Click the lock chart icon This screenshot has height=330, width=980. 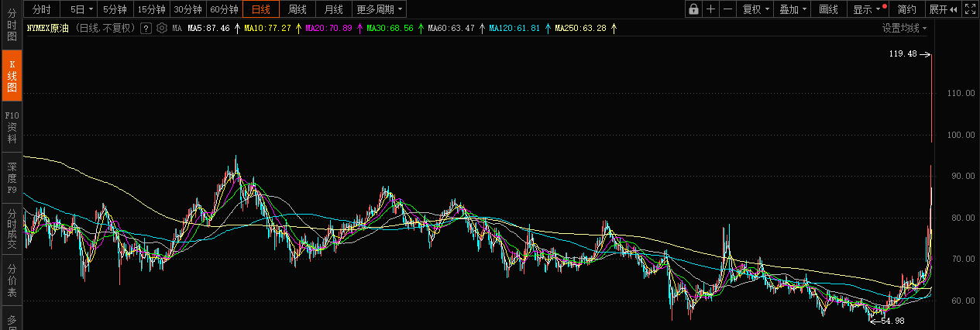[x=693, y=9]
